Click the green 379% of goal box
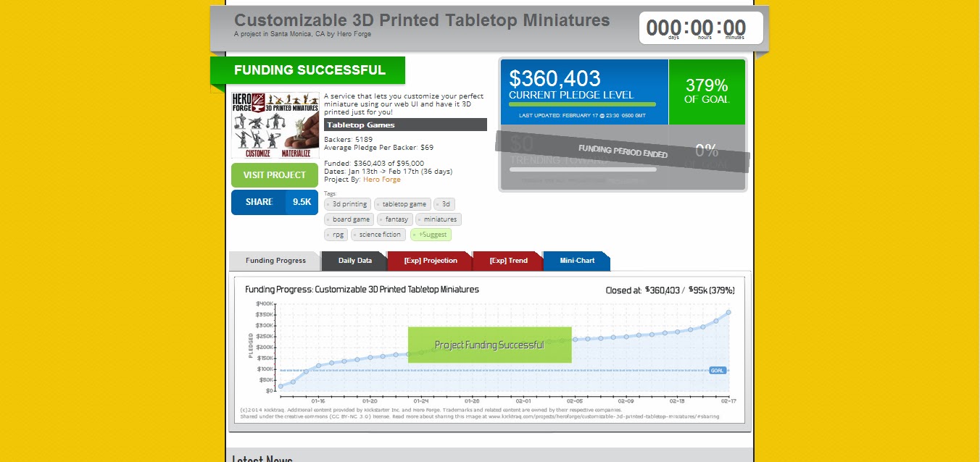 707,91
